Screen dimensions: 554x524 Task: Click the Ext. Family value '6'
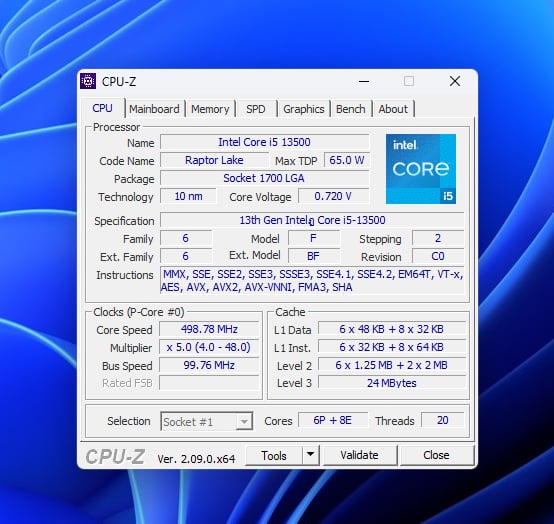(186, 256)
